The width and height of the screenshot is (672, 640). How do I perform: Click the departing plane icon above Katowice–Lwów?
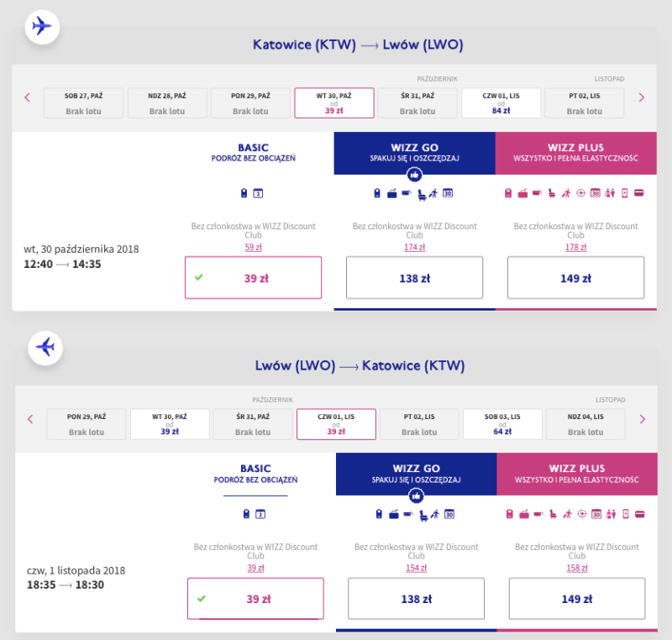click(x=42, y=27)
